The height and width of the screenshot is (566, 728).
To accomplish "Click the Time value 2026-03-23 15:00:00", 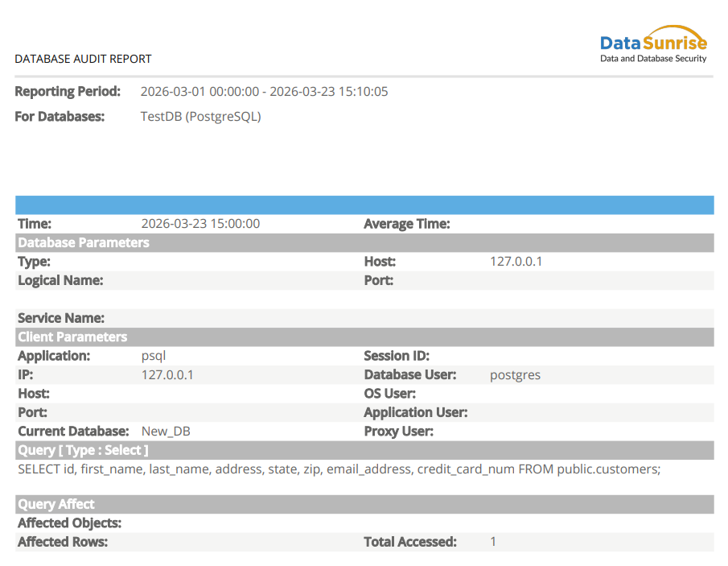I will 200,223.
